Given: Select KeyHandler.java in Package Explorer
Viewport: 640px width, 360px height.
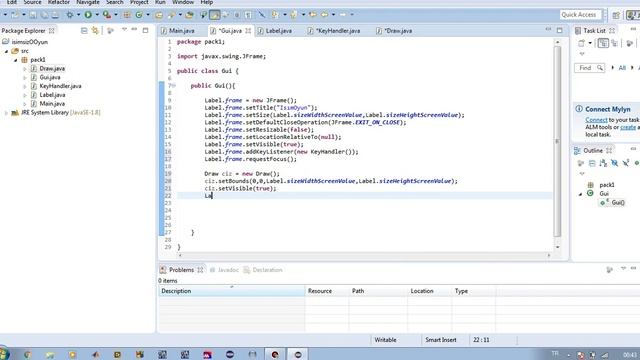Looking at the screenshot, I should pyautogui.click(x=60, y=86).
